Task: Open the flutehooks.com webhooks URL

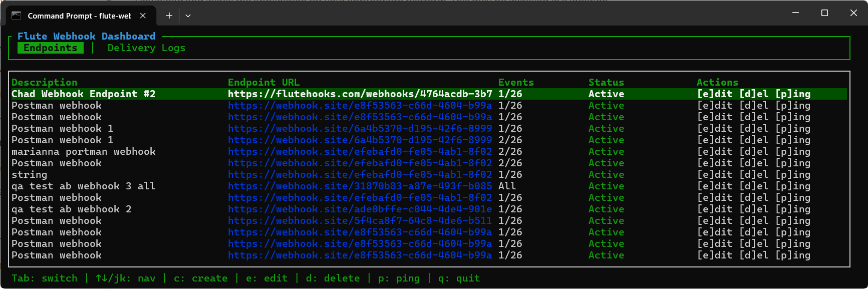Action: 360,94
